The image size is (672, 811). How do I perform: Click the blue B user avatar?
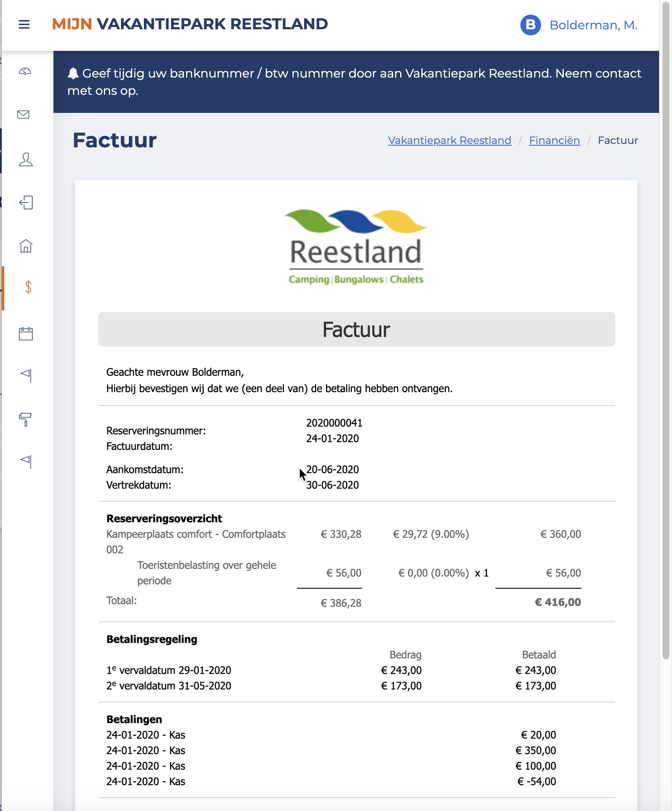[530, 25]
